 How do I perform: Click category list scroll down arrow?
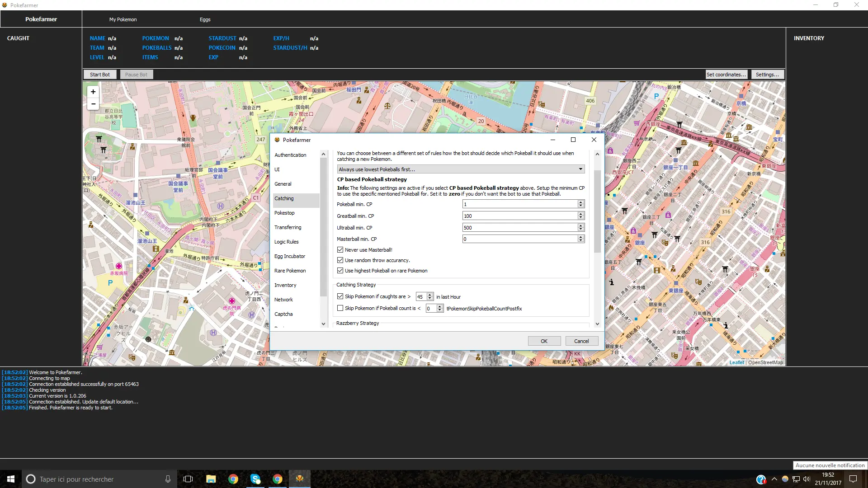point(323,324)
